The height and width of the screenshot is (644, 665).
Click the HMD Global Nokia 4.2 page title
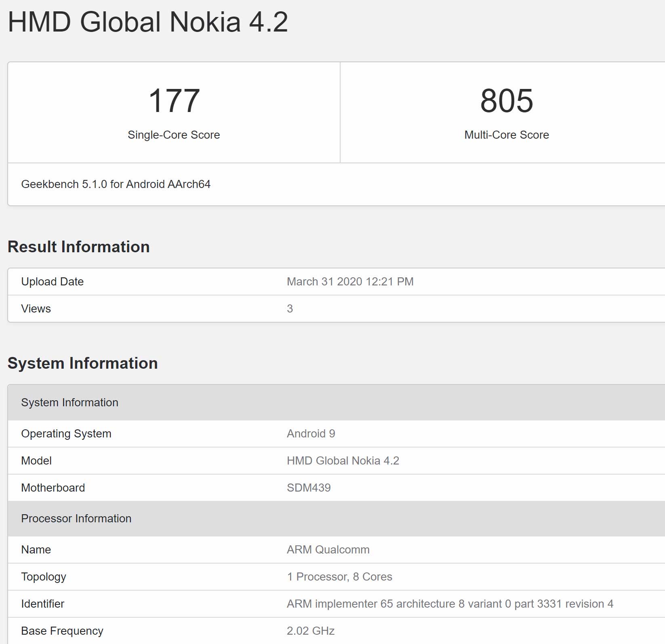pyautogui.click(x=147, y=22)
